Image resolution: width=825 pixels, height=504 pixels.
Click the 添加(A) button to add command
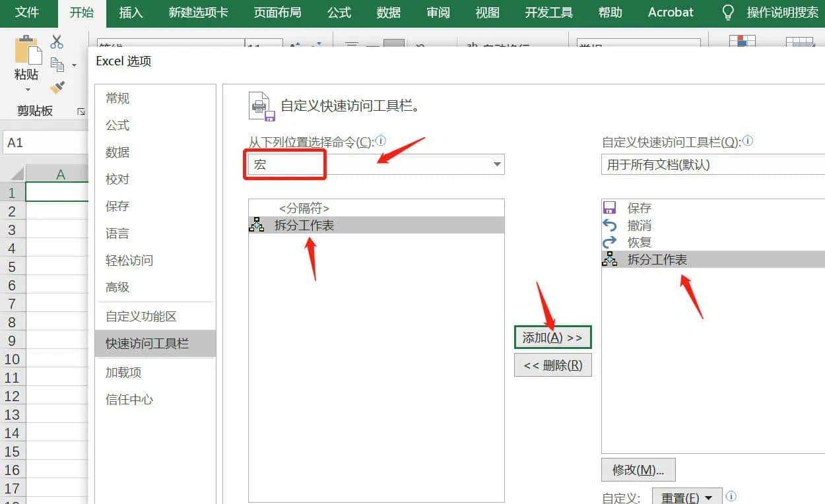pyautogui.click(x=553, y=336)
